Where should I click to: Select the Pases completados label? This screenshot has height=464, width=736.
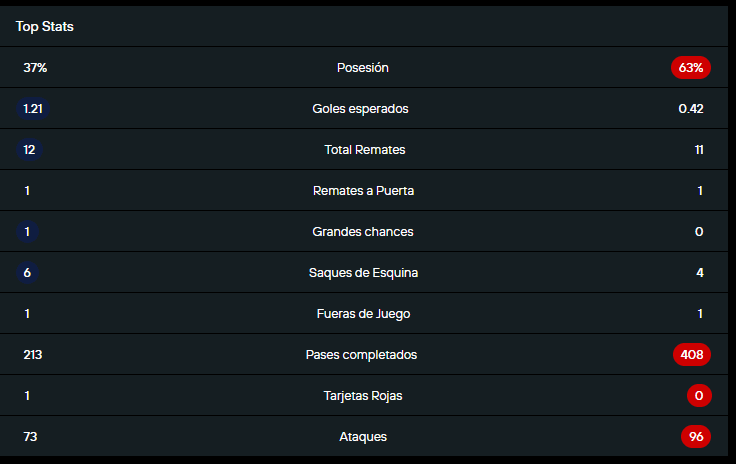[x=361, y=355]
